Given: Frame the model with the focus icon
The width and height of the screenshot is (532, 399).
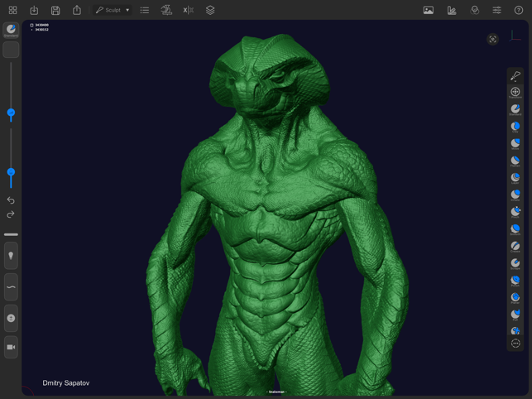Looking at the screenshot, I should (492, 40).
